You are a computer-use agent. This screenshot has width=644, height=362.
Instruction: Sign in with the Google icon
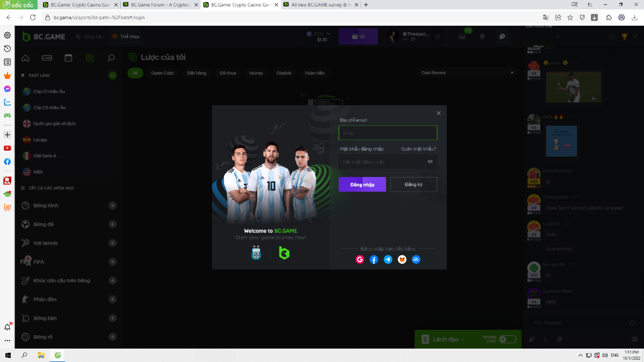(x=360, y=260)
